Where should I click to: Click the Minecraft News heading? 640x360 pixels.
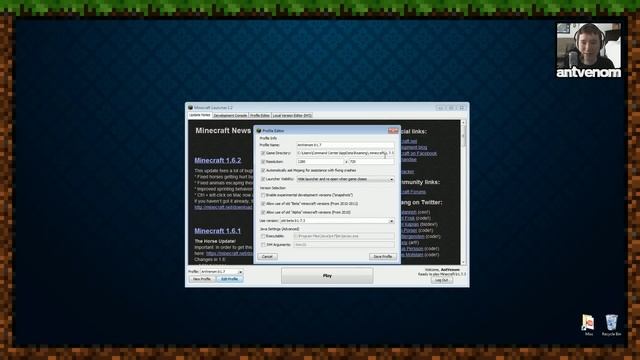[x=223, y=131]
